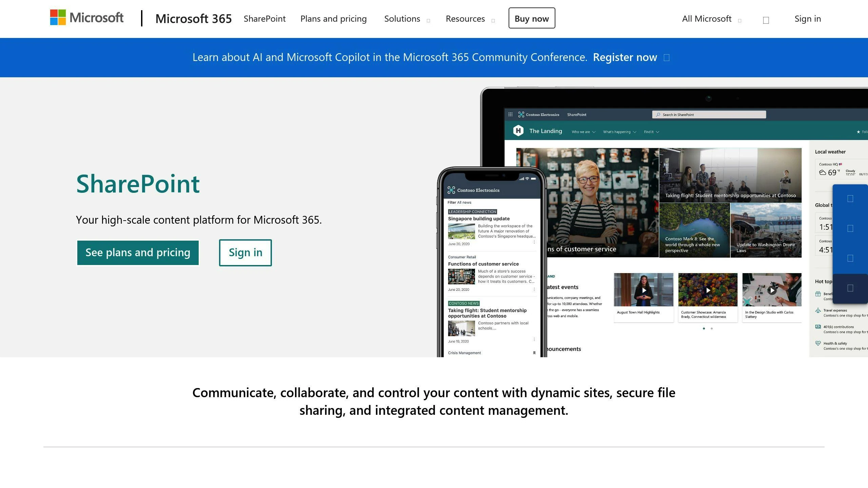Click the Search in SharePoint box
The image size is (868, 488).
pos(709,115)
